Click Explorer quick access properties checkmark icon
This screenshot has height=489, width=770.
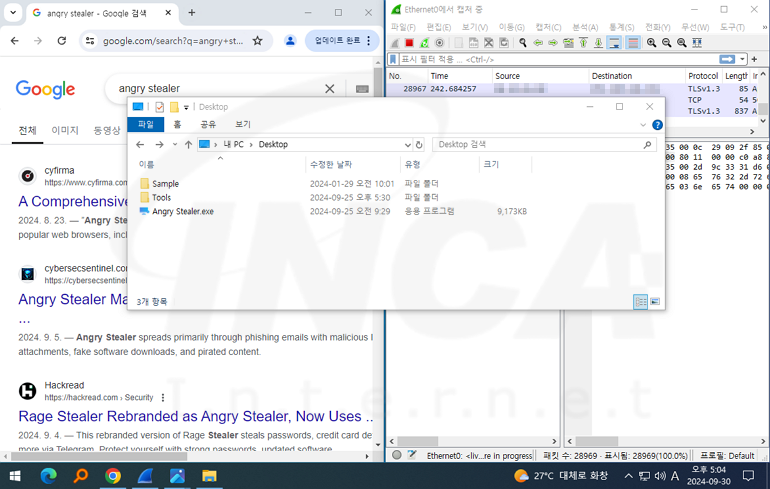tap(159, 107)
